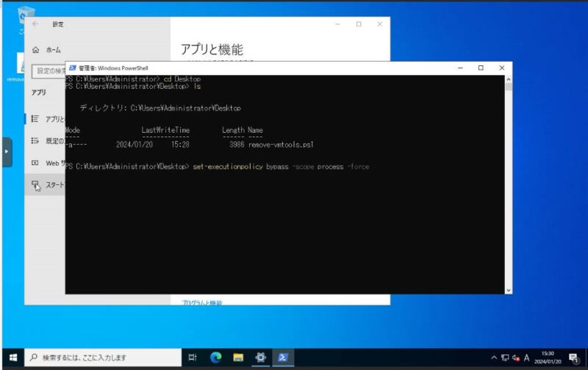This screenshot has width=588, height=370.
Task: Open the プログラムと機能 link
Action: tap(201, 302)
